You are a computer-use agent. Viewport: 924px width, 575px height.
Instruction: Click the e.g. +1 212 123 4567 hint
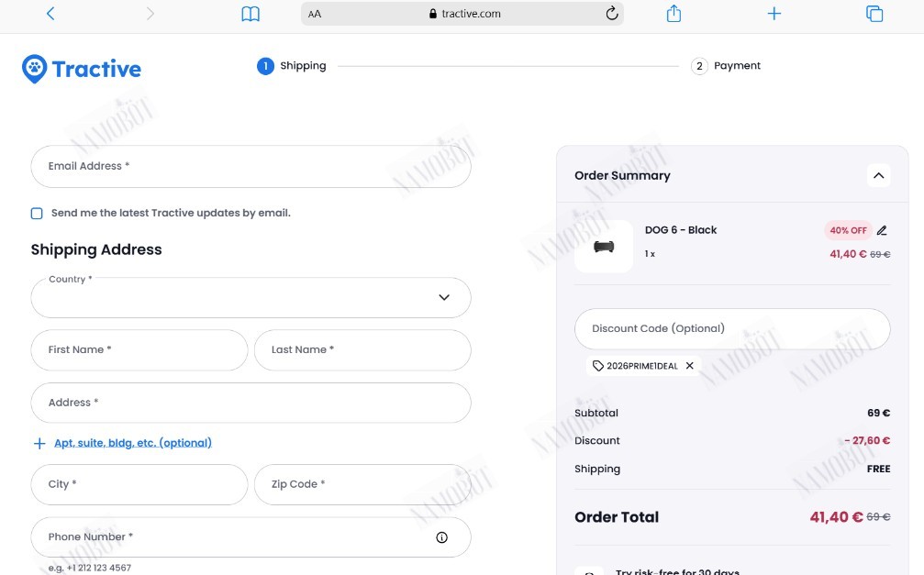coord(90,568)
